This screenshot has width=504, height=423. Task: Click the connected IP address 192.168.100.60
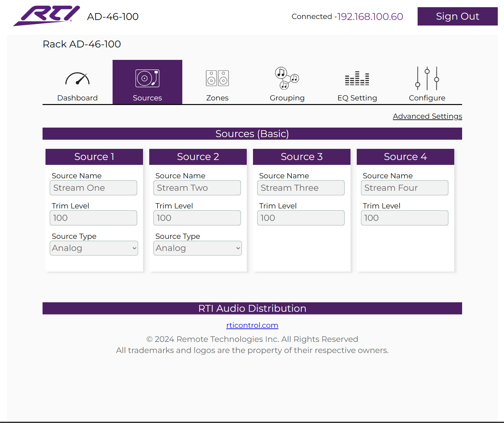click(370, 16)
